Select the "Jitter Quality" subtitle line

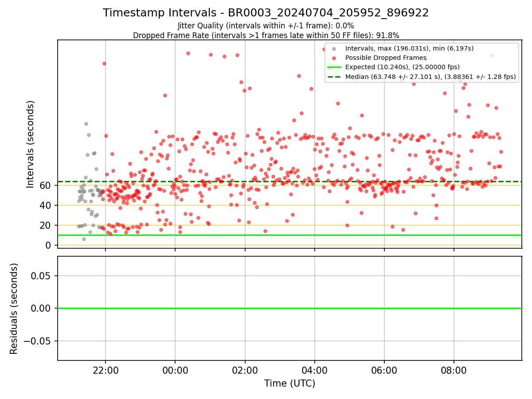point(266,26)
